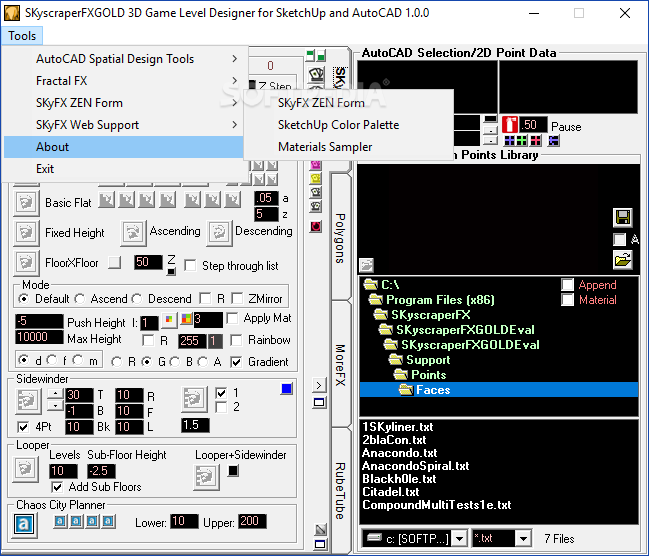Image resolution: width=649 pixels, height=556 pixels.
Task: Uncheck the Gradient checkbox
Action: coord(236,362)
